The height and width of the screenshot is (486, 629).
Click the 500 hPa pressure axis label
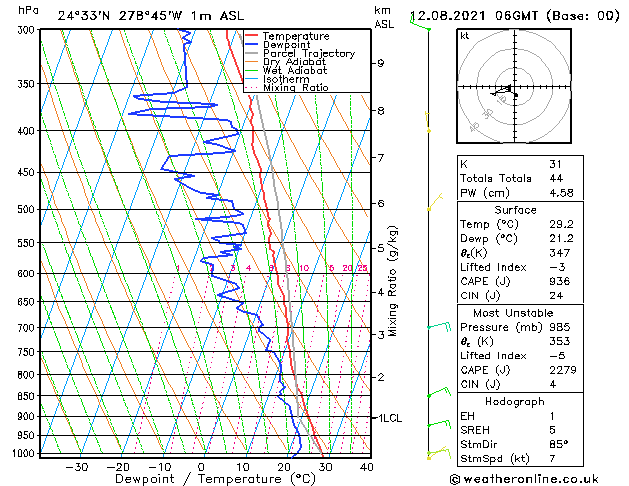tap(28, 209)
